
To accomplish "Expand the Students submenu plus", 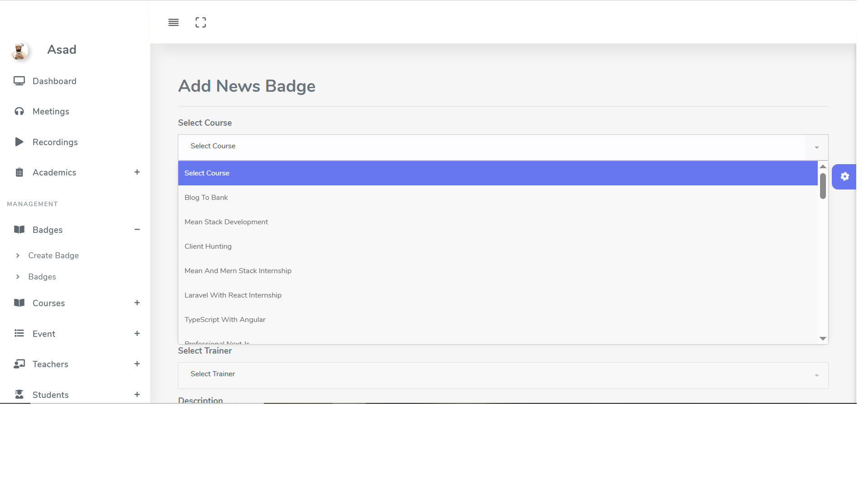I will (137, 395).
